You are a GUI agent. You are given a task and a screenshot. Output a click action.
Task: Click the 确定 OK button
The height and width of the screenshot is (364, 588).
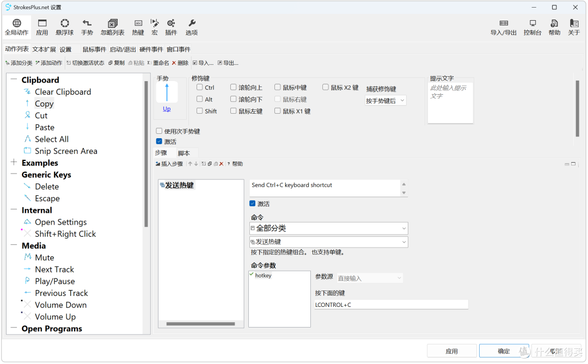coord(504,351)
